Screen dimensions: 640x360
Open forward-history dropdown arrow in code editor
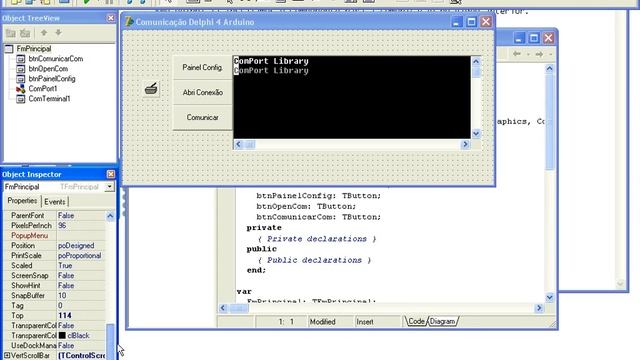[x=550, y=54]
